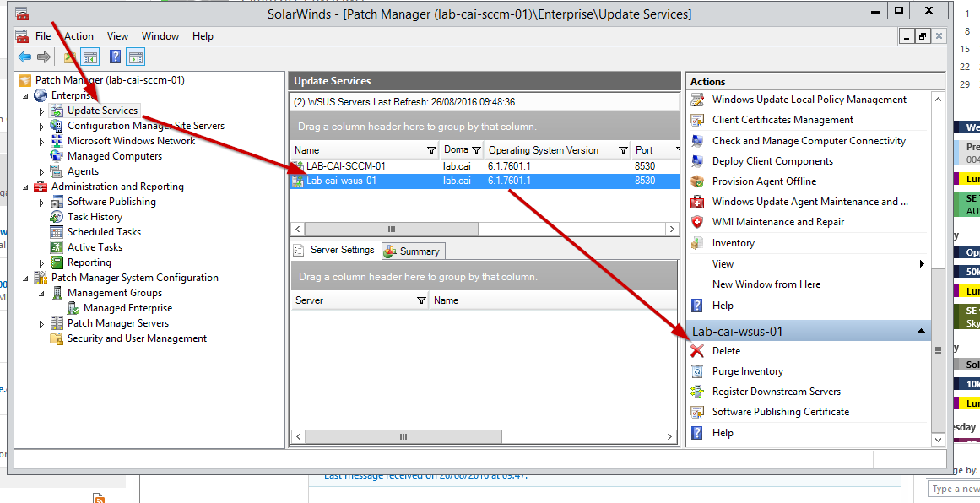Click the Task History icon

pos(57,217)
